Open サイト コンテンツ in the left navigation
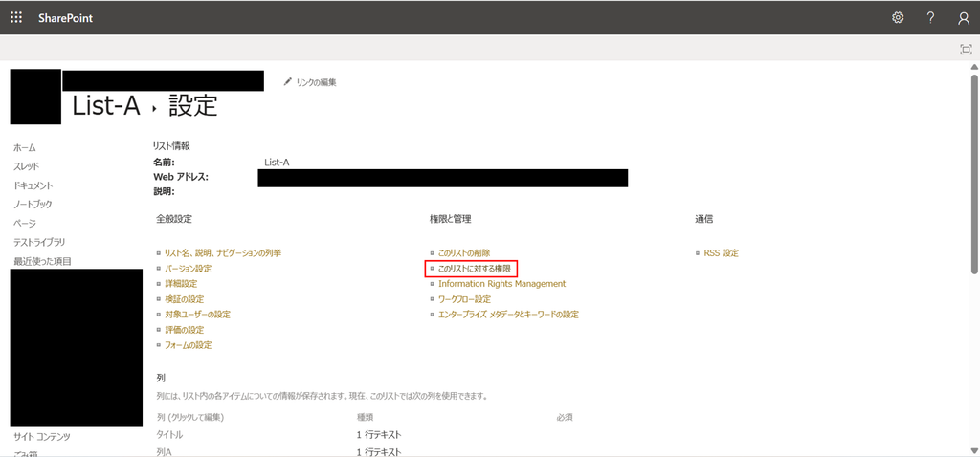The image size is (980, 457). 42,436
